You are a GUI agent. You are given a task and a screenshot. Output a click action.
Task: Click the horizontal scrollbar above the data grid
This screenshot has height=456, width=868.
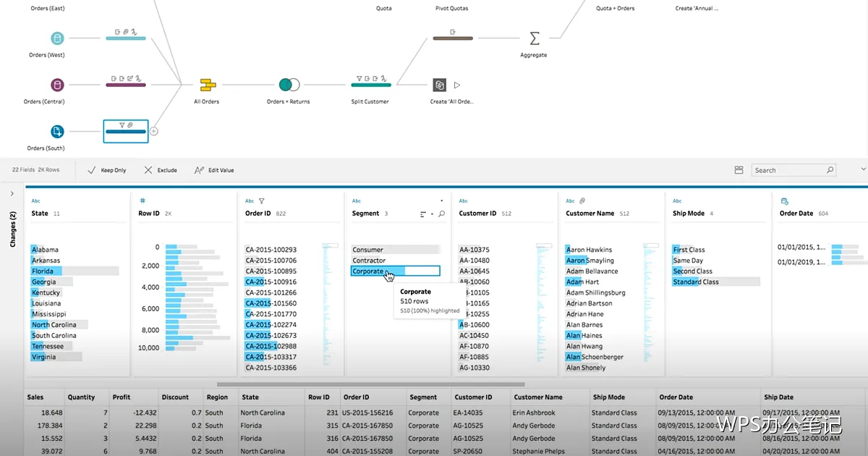click(x=370, y=384)
